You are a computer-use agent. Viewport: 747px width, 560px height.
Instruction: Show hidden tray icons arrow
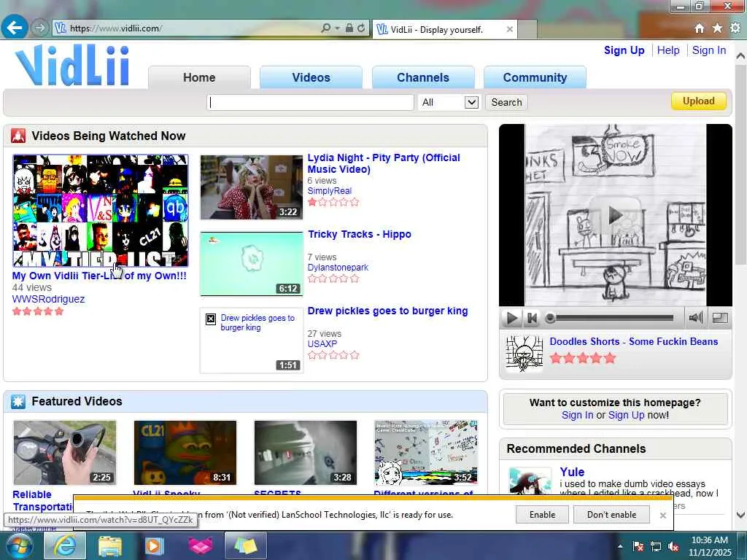[x=620, y=547]
